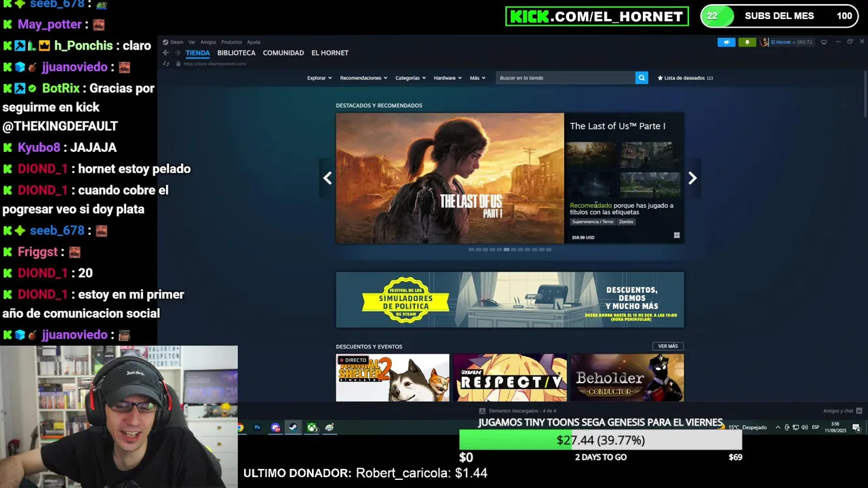Open the Xbox app from taskbar

point(311,428)
